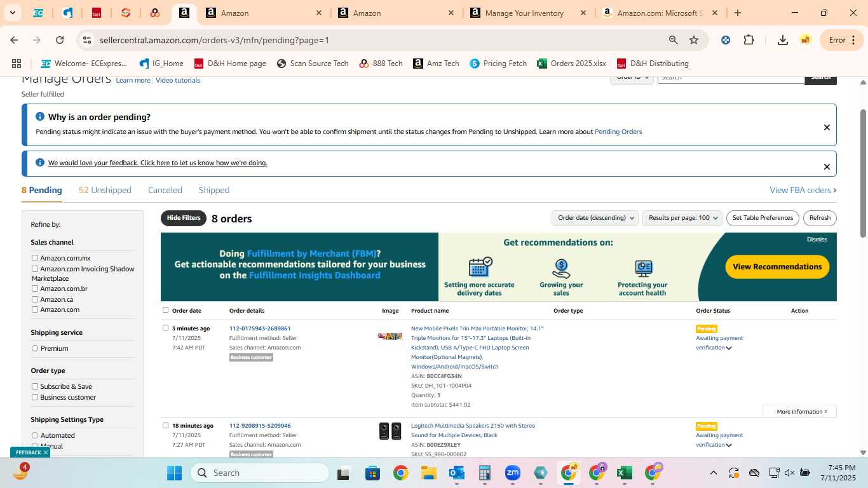Expand the Order ID search type dropdown
This screenshot has height=488, width=868.
(x=632, y=78)
